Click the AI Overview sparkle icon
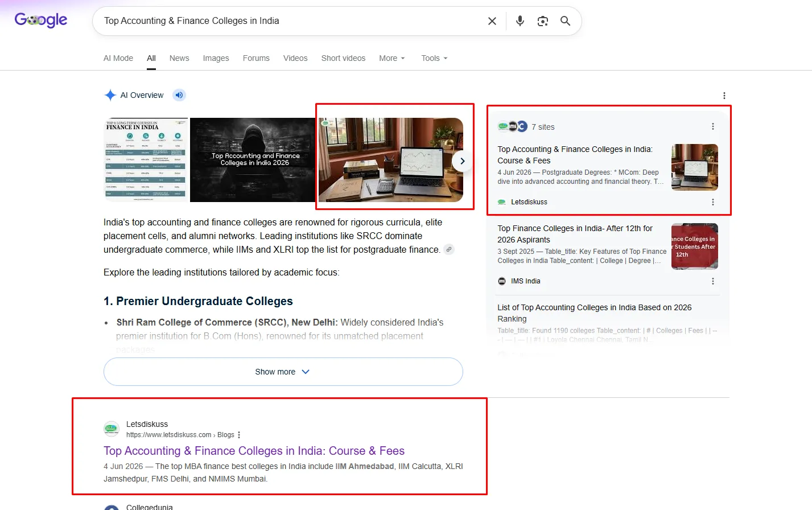Screen dimensions: 812x510 coord(110,95)
